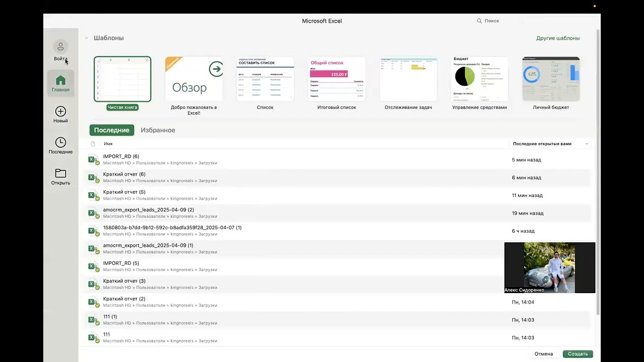Click the Войти account avatar icon
This screenshot has height=362, width=644.
click(x=60, y=47)
